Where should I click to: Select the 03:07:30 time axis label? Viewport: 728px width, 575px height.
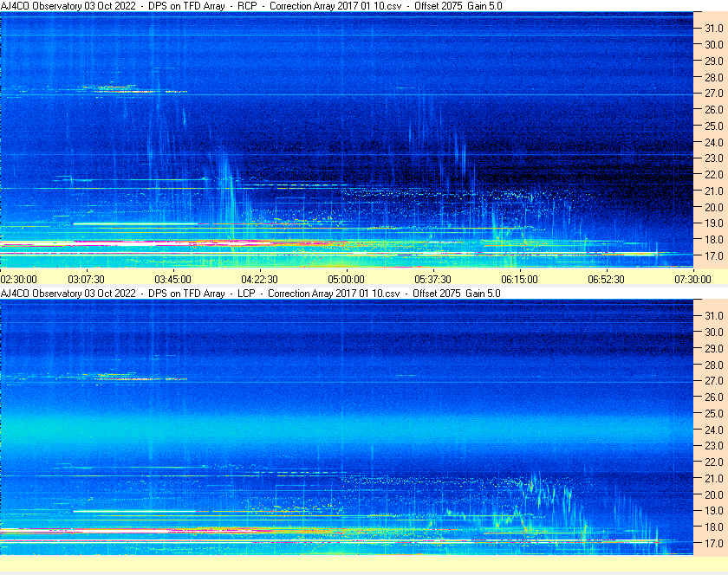pos(87,280)
